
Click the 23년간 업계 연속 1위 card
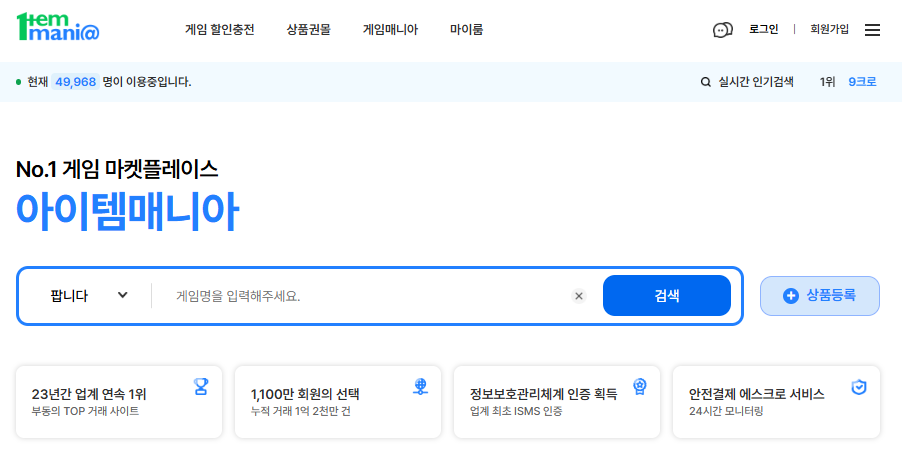(x=119, y=402)
